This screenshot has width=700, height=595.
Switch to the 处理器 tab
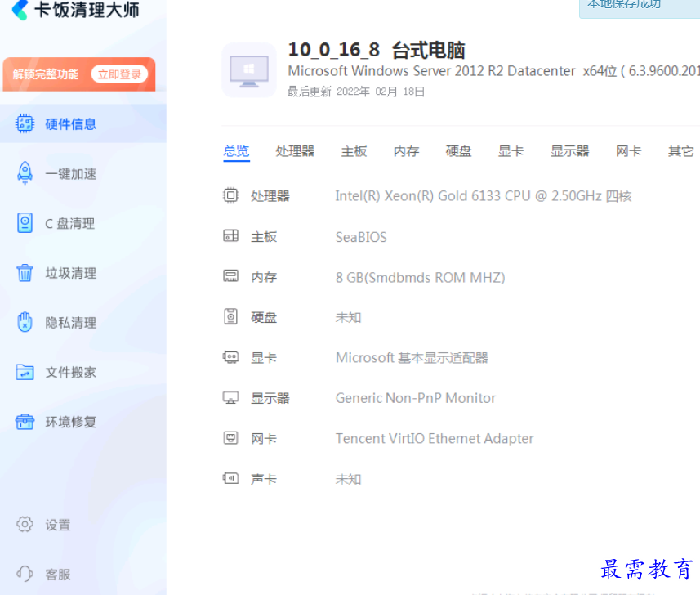click(x=295, y=151)
